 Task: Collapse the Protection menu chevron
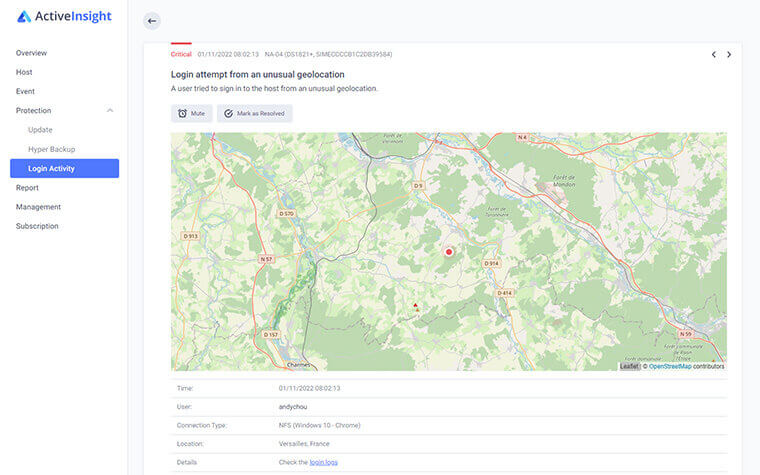click(x=110, y=110)
